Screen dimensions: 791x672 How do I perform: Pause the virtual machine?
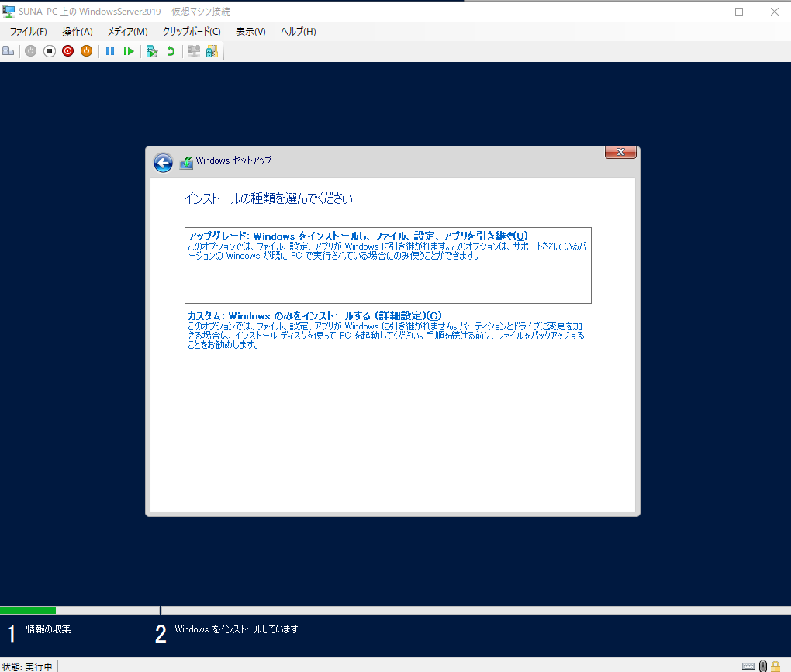click(110, 51)
